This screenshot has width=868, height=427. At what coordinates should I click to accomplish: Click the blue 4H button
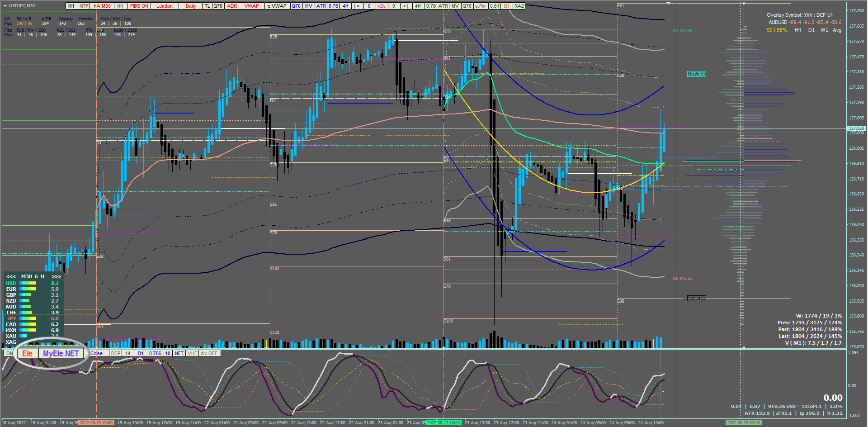345,6
